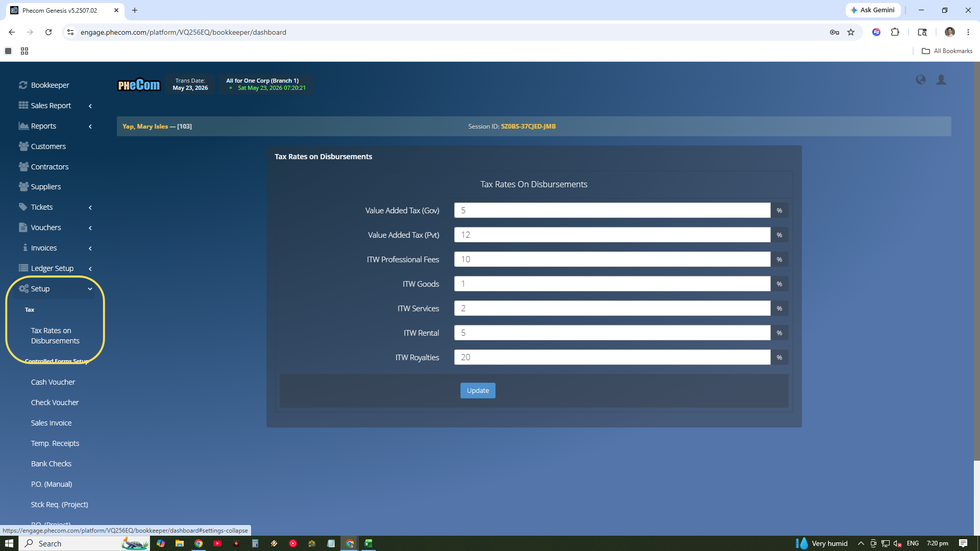
Task: Click the PHeCom logo
Action: pos(139,85)
